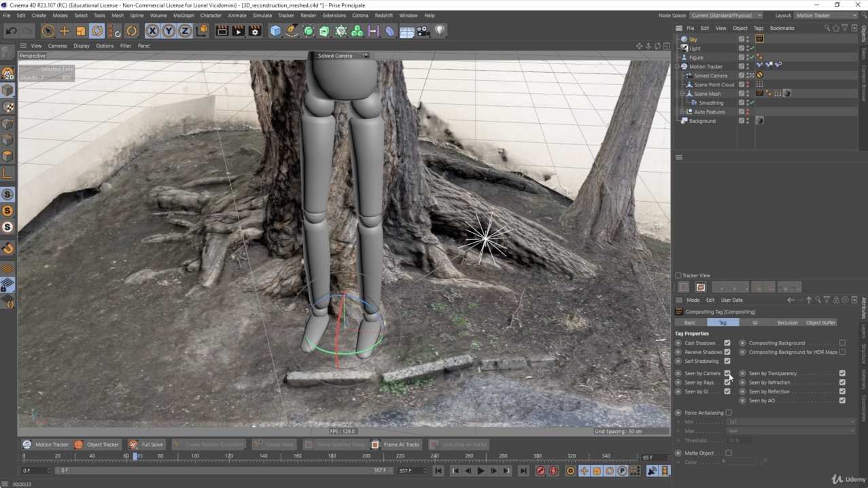Image resolution: width=868 pixels, height=488 pixels.
Task: Toggle the Y axis lock icon
Action: (169, 31)
